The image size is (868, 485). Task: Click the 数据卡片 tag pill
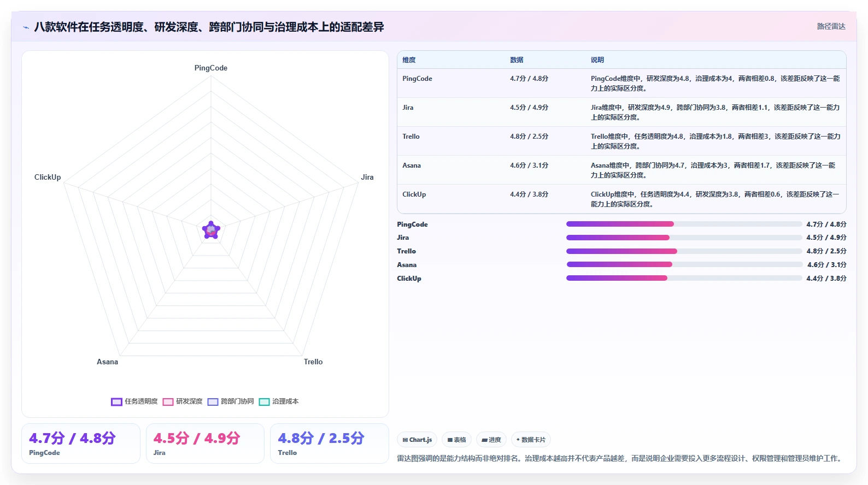coord(531,440)
